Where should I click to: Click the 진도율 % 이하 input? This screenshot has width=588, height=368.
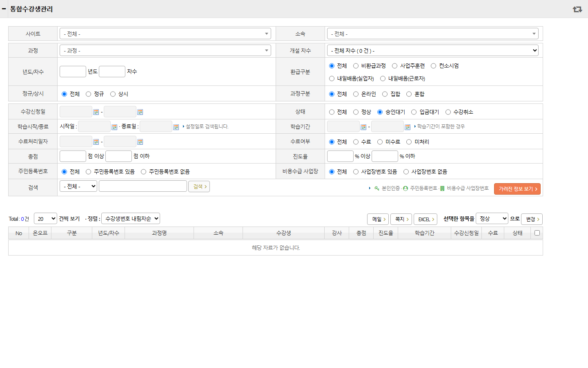coord(385,156)
